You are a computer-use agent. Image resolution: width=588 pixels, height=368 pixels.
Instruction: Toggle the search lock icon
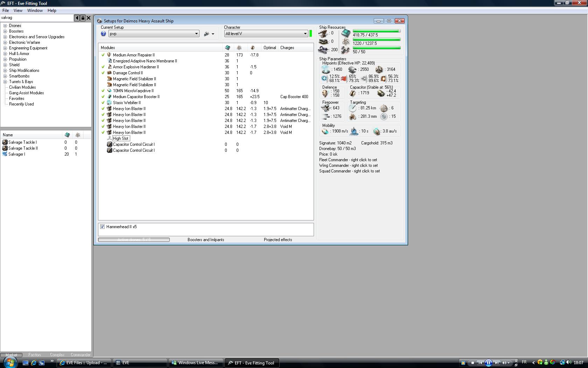83,18
